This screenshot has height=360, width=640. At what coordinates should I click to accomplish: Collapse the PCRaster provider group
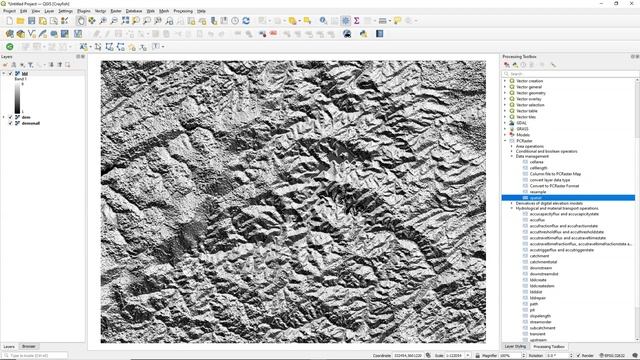505,141
